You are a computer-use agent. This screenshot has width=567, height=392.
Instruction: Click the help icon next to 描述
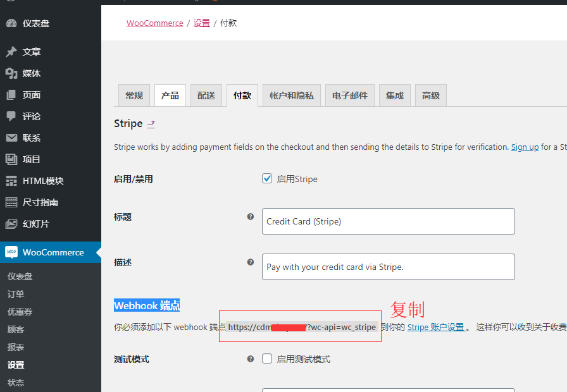[250, 262]
